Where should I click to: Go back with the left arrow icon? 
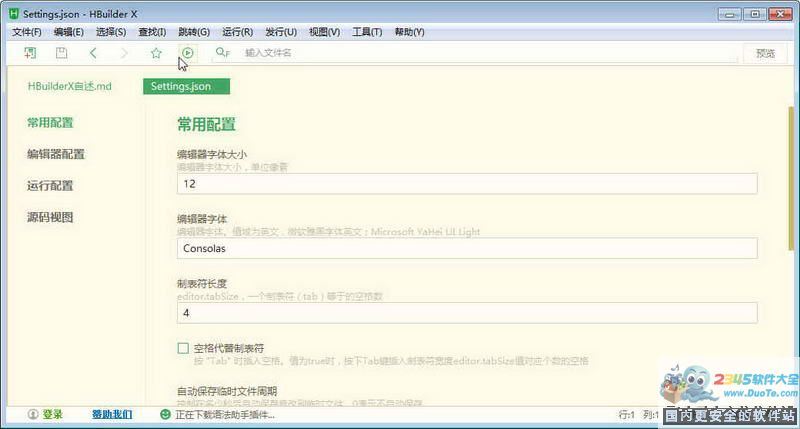93,53
